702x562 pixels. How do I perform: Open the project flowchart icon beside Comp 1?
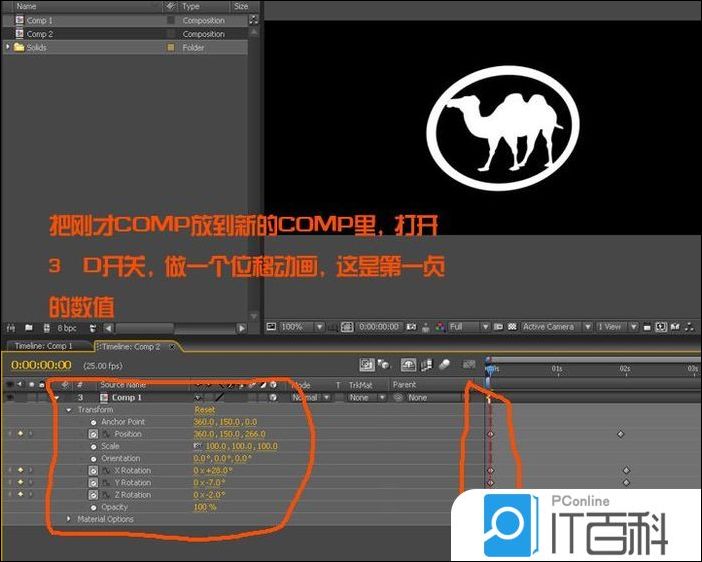(253, 19)
